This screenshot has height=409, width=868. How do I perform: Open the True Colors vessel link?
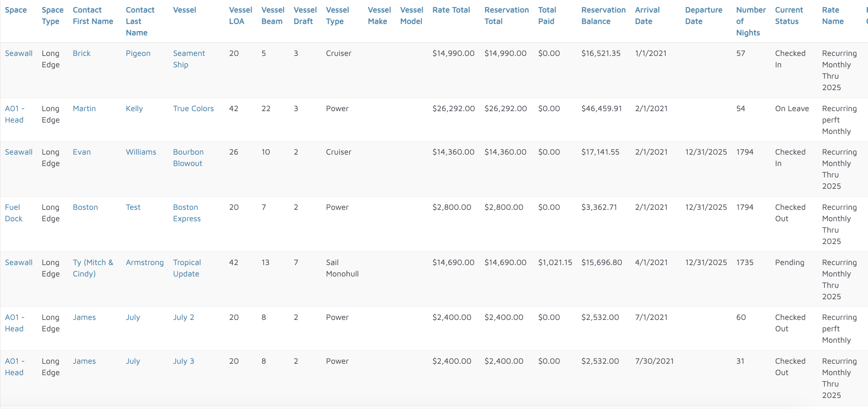193,109
